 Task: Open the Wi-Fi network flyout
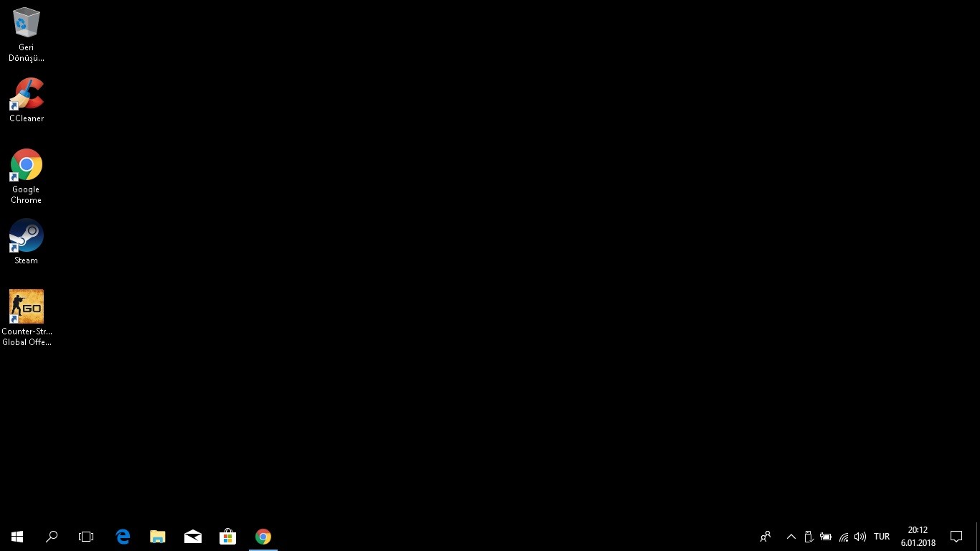coord(844,537)
